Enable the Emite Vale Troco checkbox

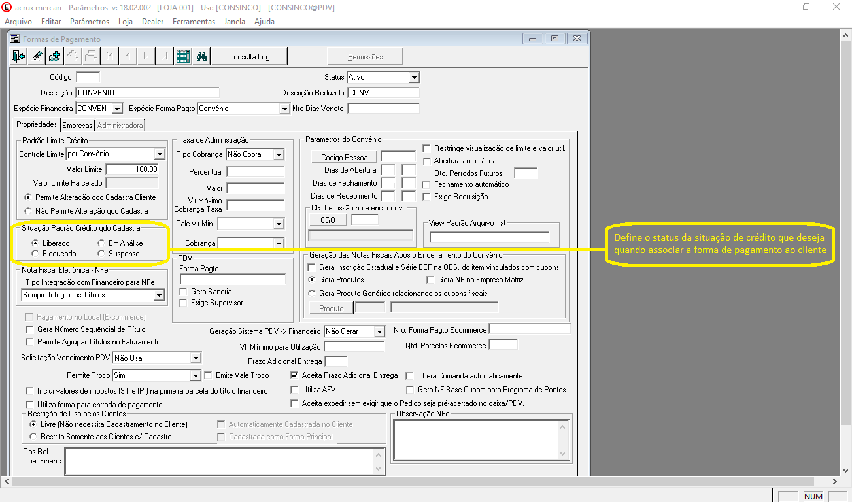click(209, 375)
